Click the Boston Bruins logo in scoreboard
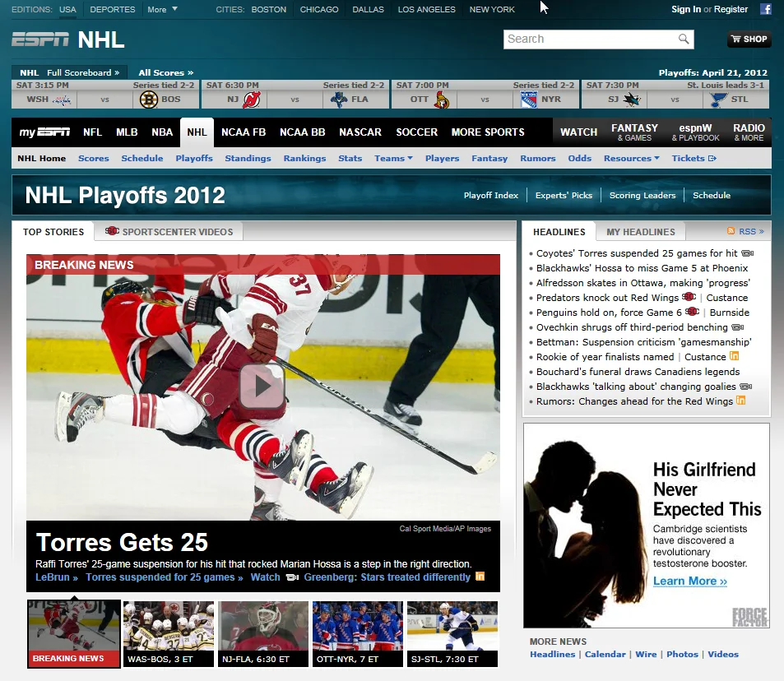Viewport: 784px width, 681px height. click(149, 100)
